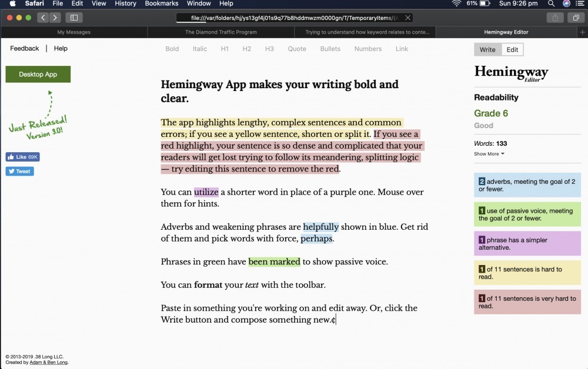The image size is (588, 369).
Task: Insert a Bullets list
Action: (330, 49)
